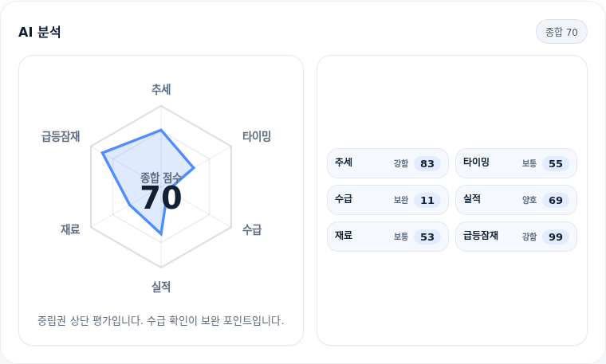Viewport: 606px width, 364px height.
Task: Click the 99 score pill for 급등잠재
Action: (x=556, y=237)
